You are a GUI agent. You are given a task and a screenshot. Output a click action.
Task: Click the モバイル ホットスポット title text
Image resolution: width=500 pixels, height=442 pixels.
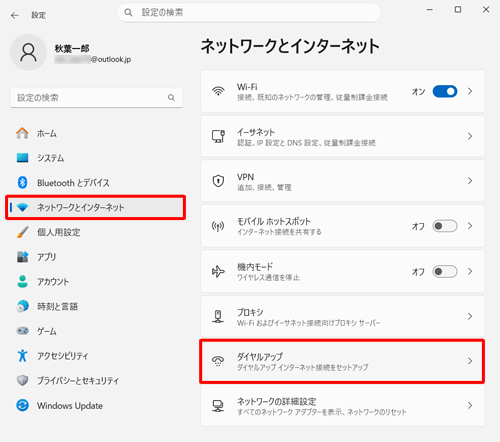[274, 221]
